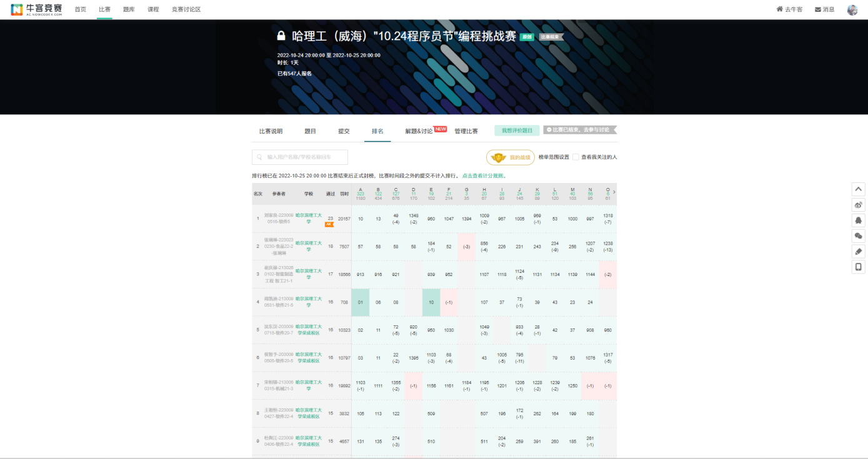The width and height of the screenshot is (868, 459).
Task: Click the 原创 tag beside the contest title
Action: tap(527, 37)
